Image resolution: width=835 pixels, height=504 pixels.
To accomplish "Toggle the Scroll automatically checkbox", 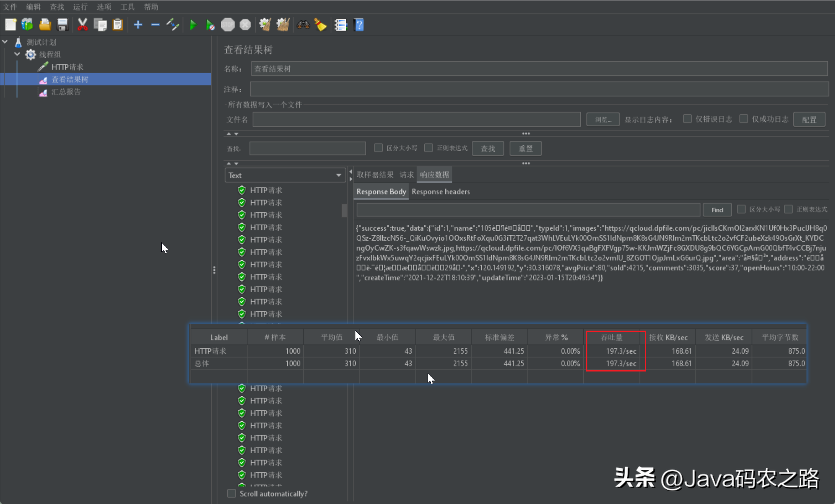I will [x=232, y=493].
